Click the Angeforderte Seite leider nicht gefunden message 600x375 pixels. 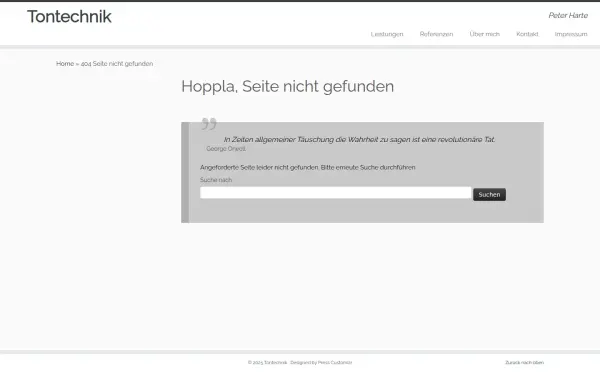click(307, 167)
